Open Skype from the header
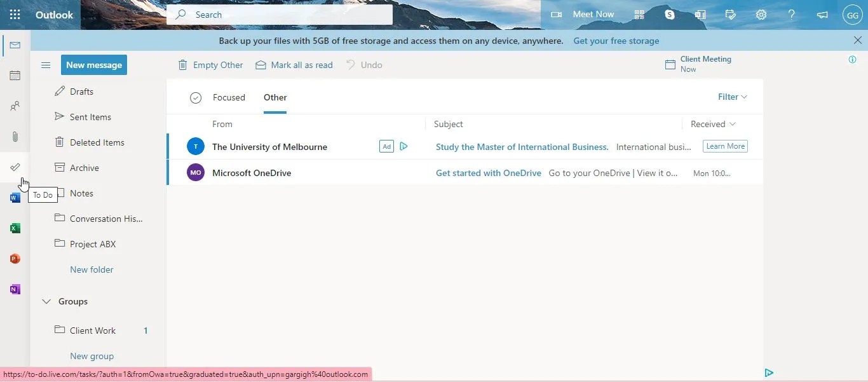This screenshot has width=868, height=382. (670, 15)
